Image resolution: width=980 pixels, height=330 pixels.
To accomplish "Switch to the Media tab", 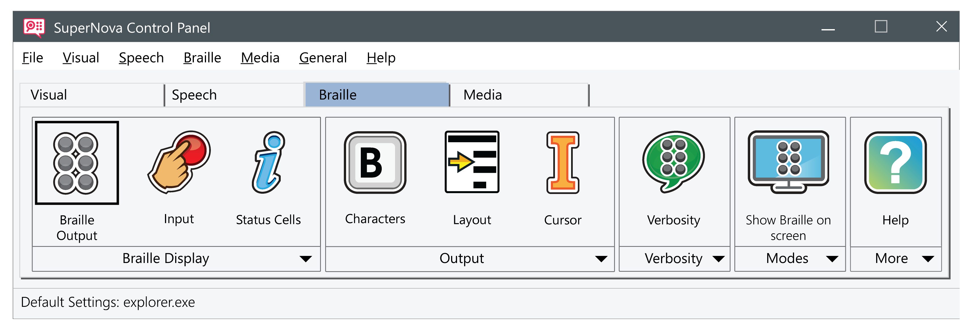I will click(519, 95).
